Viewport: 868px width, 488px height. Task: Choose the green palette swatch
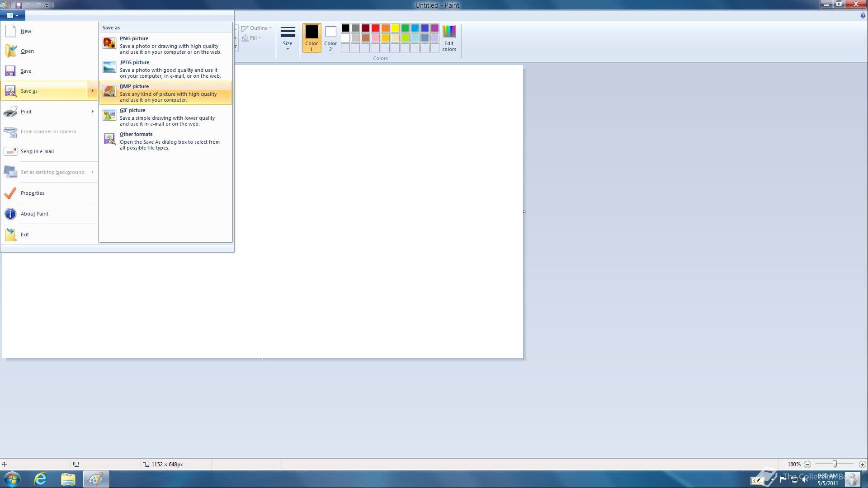(x=405, y=28)
